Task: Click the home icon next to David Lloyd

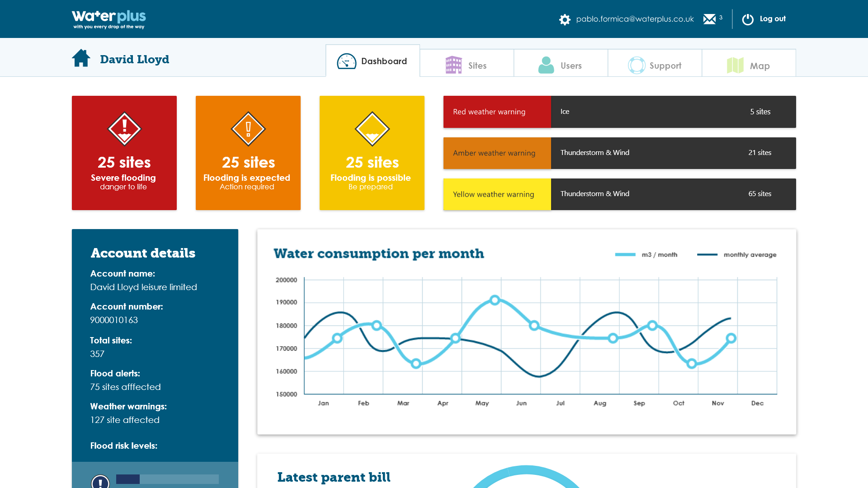Action: pyautogui.click(x=81, y=58)
